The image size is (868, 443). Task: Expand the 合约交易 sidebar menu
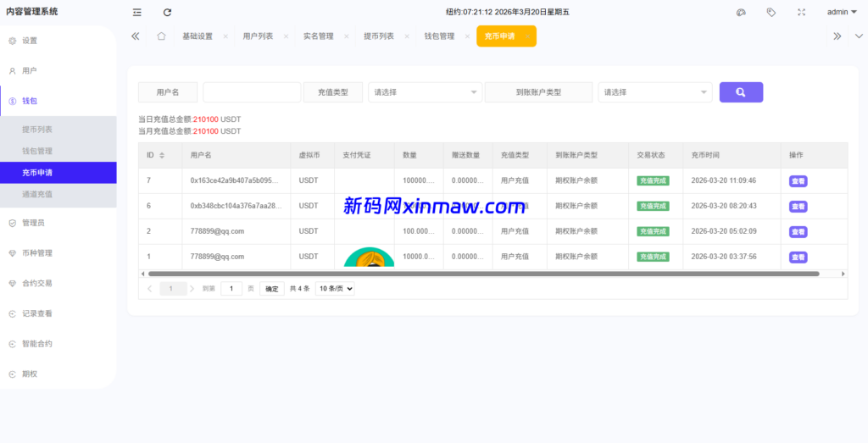(x=58, y=283)
